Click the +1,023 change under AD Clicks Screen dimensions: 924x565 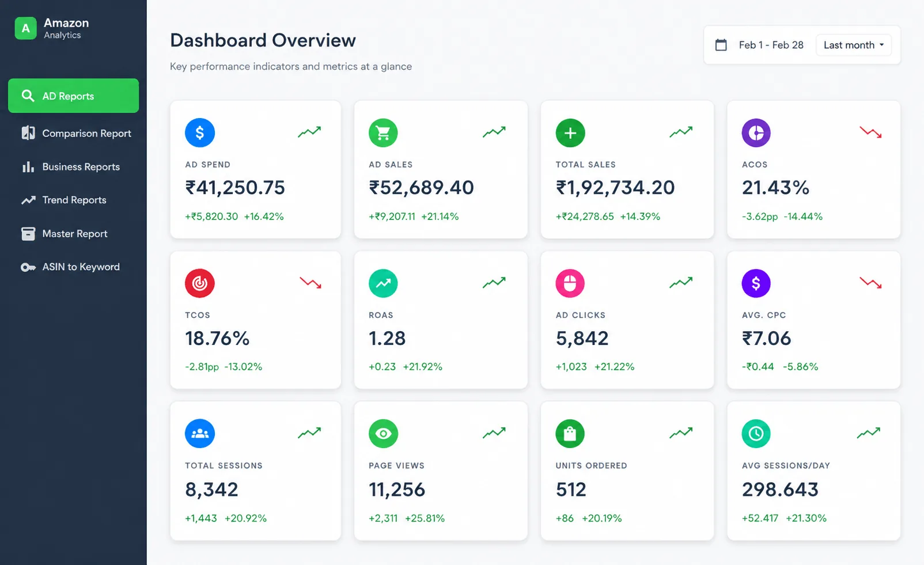click(x=571, y=367)
